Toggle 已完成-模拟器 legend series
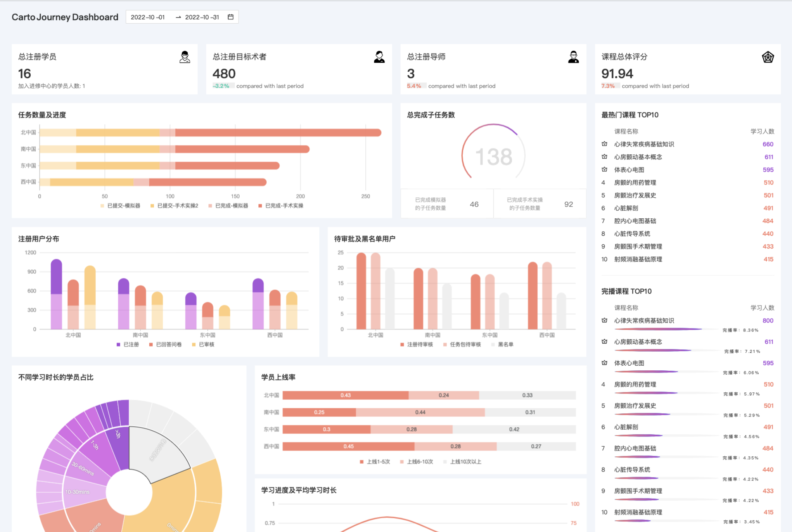Viewport: 792px width, 532px height. (228, 206)
